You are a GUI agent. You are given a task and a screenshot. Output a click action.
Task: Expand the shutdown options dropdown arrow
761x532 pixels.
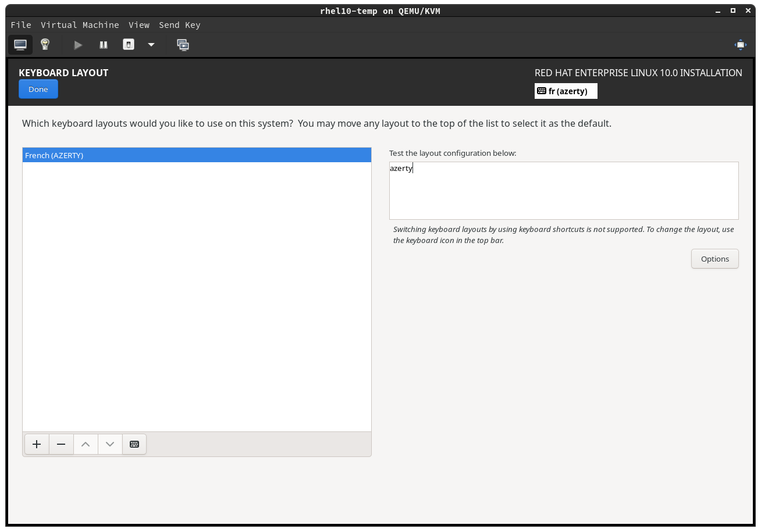(x=151, y=45)
